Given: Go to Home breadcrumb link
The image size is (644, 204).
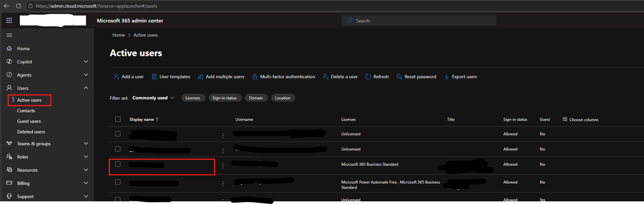Looking at the screenshot, I should [x=119, y=35].
